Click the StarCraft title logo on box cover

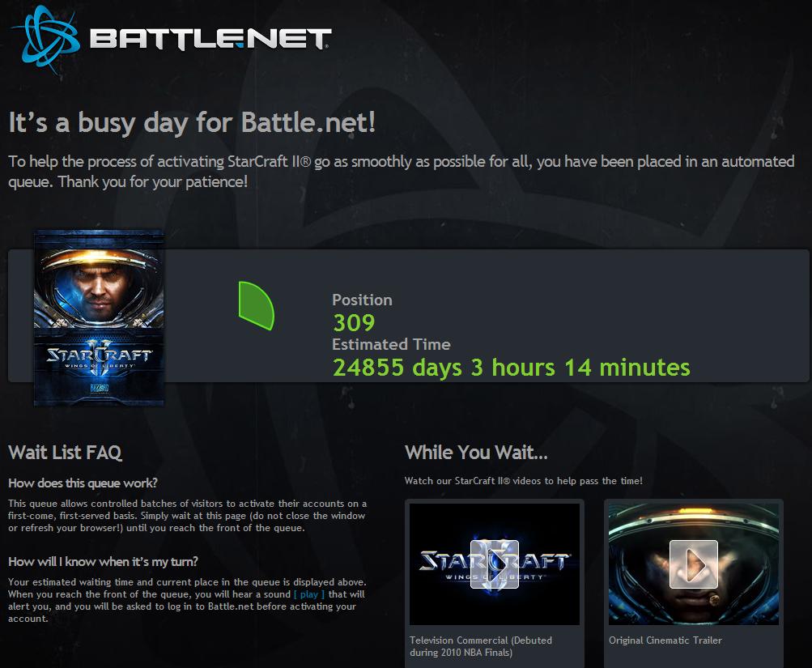[99, 355]
